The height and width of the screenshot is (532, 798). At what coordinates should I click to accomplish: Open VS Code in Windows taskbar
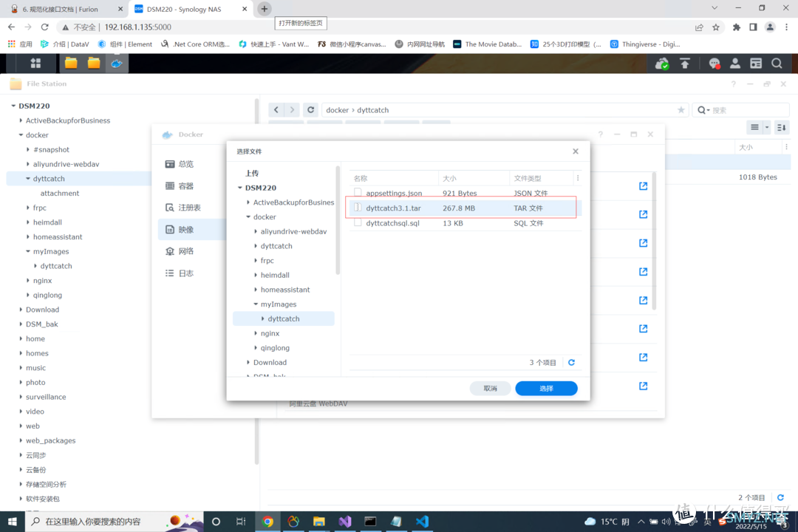(x=422, y=522)
